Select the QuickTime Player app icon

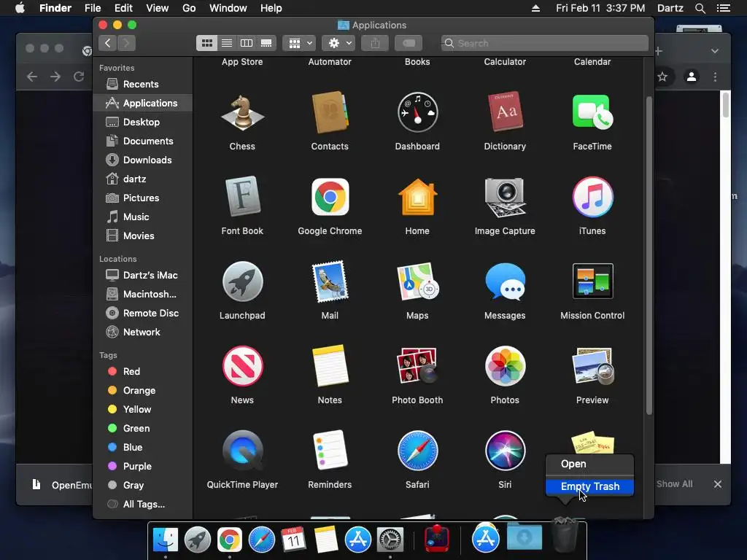(x=242, y=451)
